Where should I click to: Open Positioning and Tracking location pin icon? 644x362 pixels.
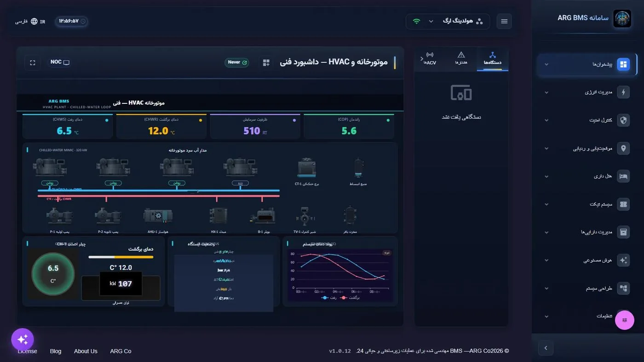(623, 148)
